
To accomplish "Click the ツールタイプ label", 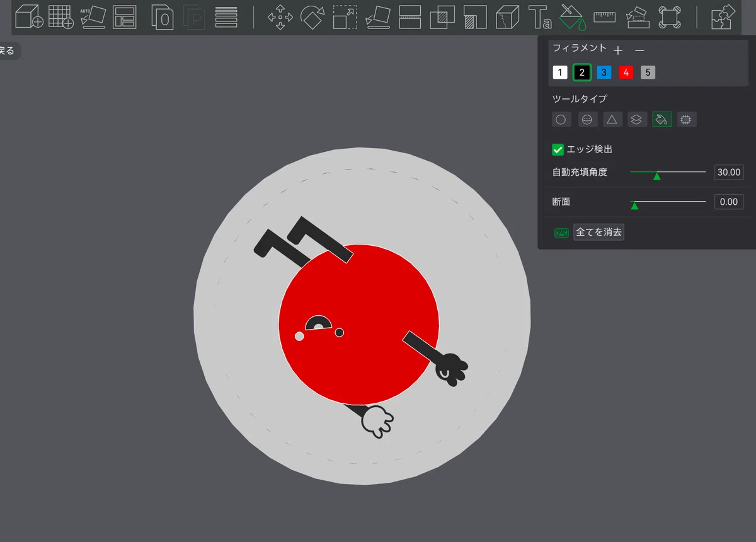I will [580, 99].
